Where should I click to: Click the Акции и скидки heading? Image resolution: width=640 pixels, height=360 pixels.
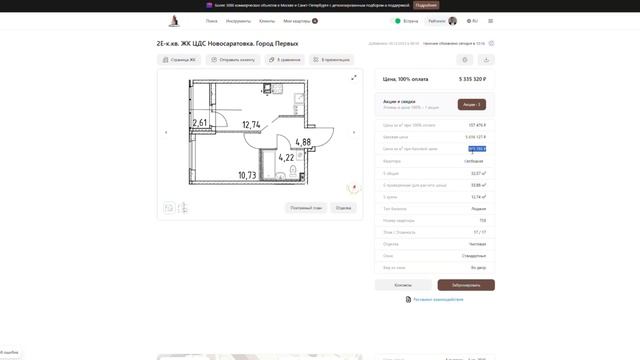click(399, 101)
